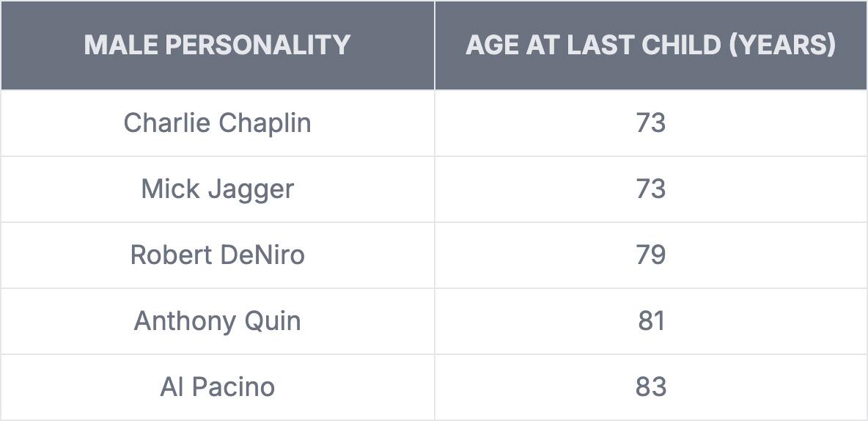868x421 pixels.
Task: Click the surname Jagger
Action: [251, 189]
